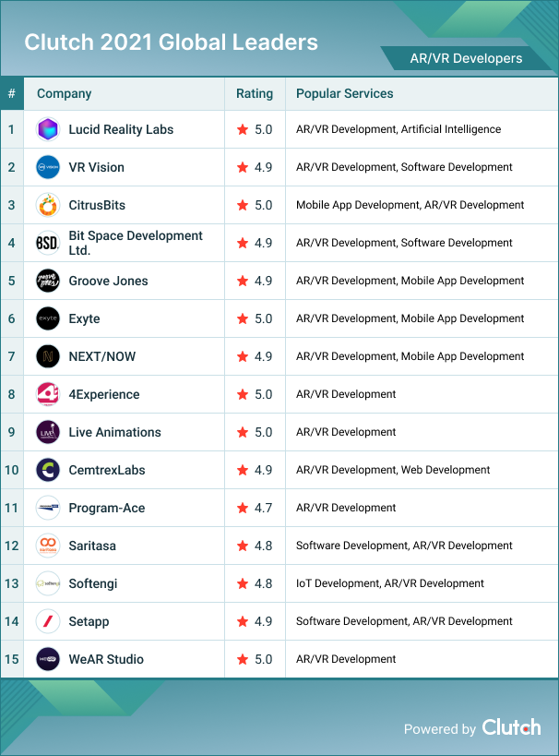Click the 'Clutch 2021 Global Leaders' title
Screen dimensions: 559x756
(x=171, y=42)
